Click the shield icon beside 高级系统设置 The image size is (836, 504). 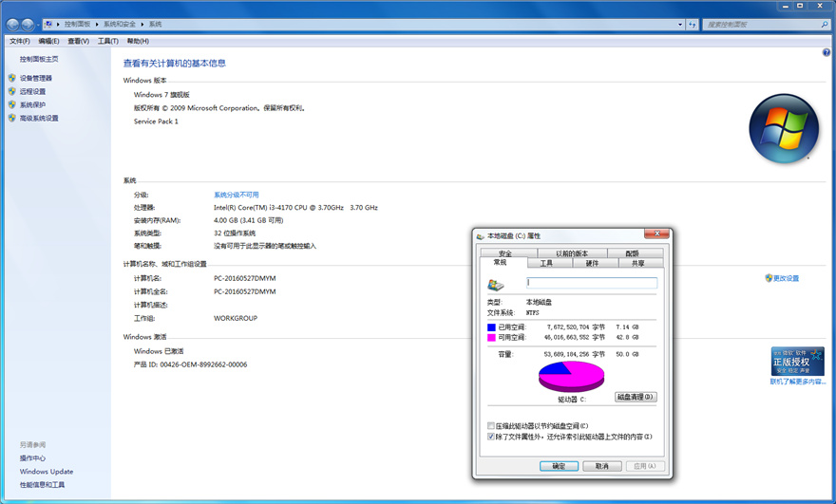pyautogui.click(x=11, y=118)
